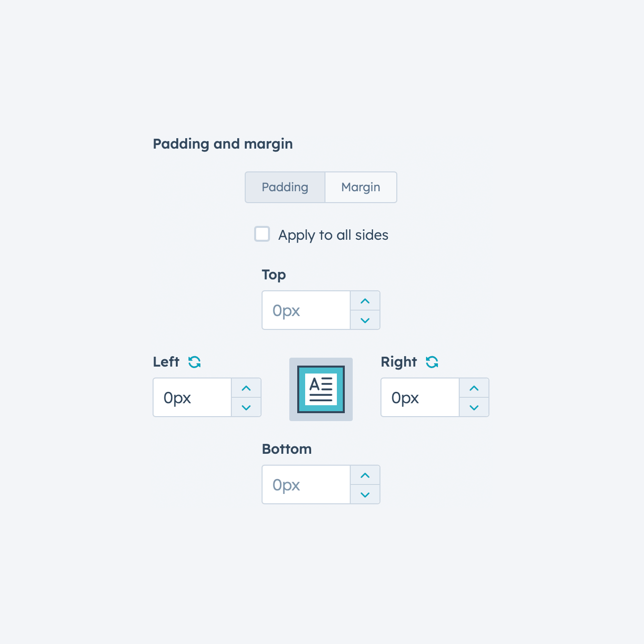
Task: Focus the Left padding input field
Action: (x=192, y=397)
